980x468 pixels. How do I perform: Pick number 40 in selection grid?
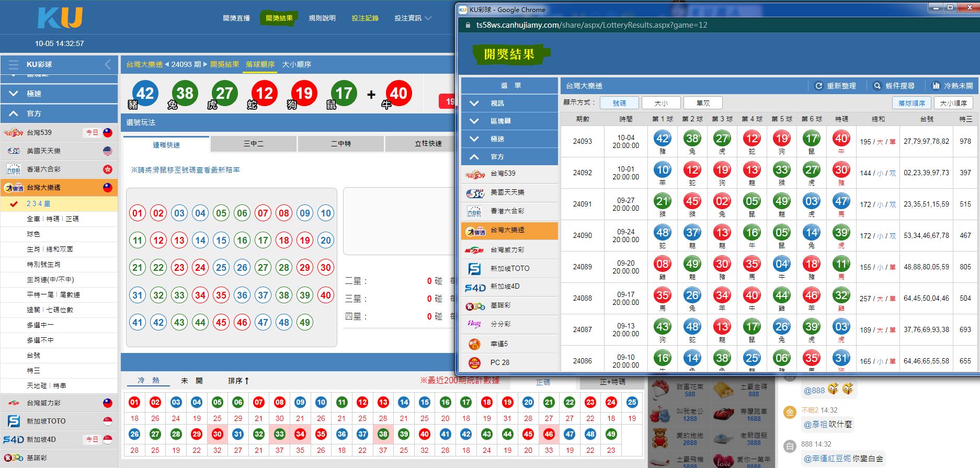tap(326, 295)
